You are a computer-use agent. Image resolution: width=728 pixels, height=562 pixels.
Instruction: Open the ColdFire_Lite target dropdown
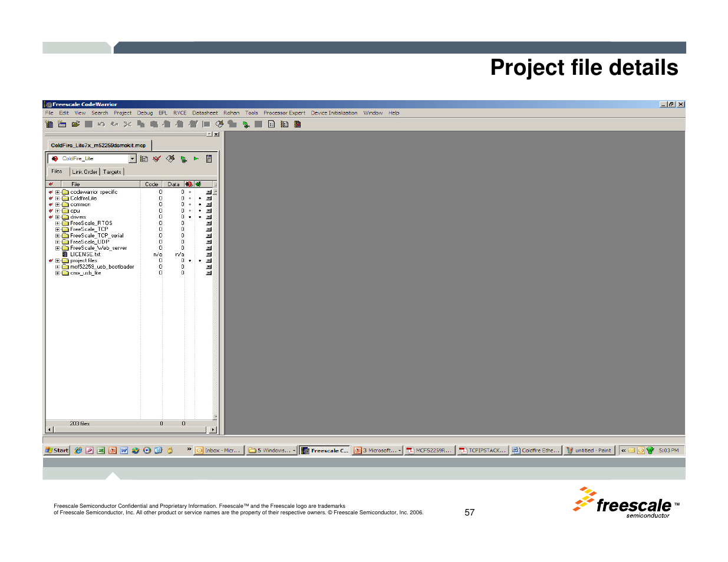click(x=132, y=159)
